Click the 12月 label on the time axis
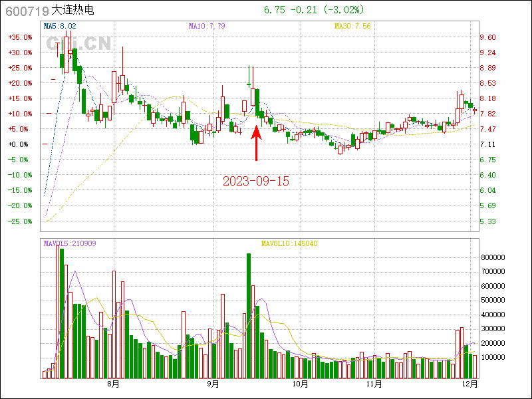The height and width of the screenshot is (399, 532). (x=469, y=384)
